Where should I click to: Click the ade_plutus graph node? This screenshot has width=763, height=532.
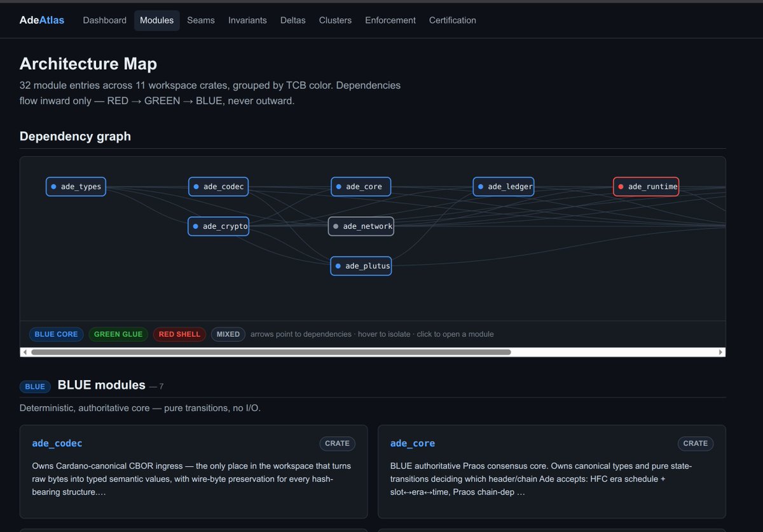(361, 266)
